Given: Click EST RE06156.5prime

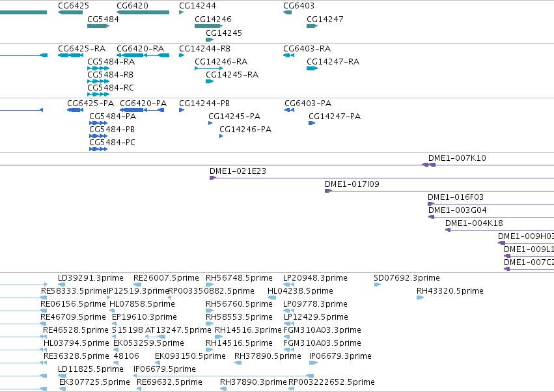Looking at the screenshot, I should pyautogui.click(x=73, y=304).
